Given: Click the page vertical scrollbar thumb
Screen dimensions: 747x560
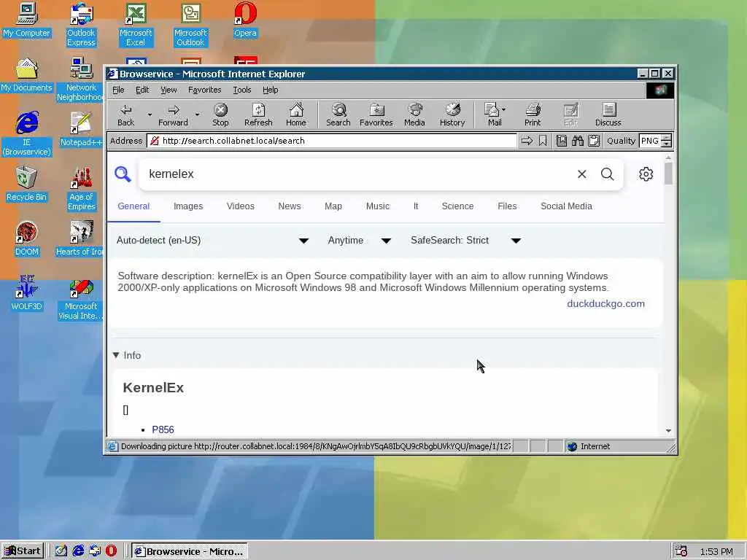Looking at the screenshot, I should (x=668, y=174).
